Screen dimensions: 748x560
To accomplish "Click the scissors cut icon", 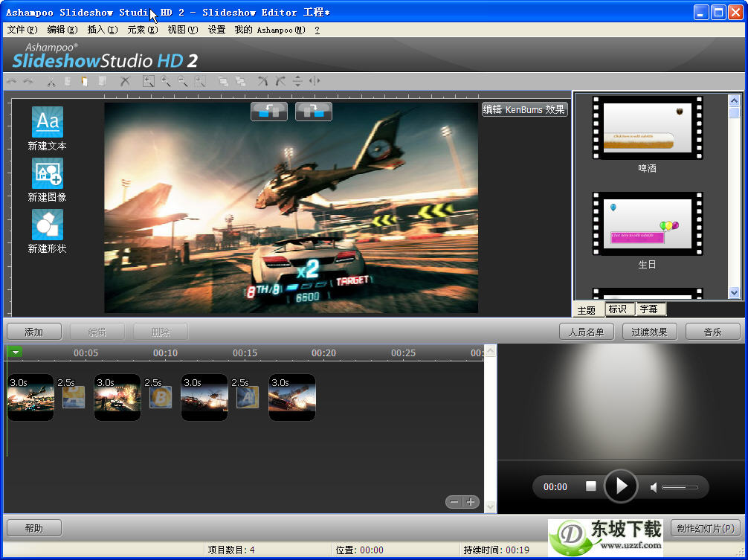I will point(51,82).
